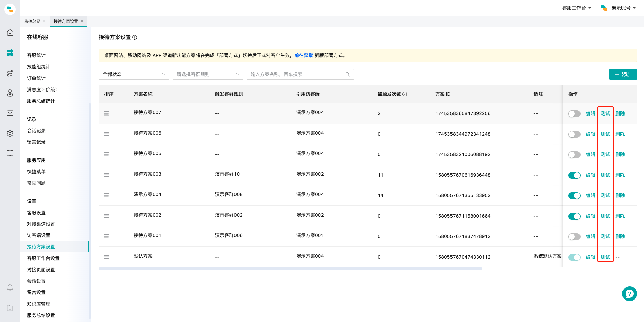644x322 pixels.
Task: Click the 演示客群008 rule cell
Action: pyautogui.click(x=228, y=194)
